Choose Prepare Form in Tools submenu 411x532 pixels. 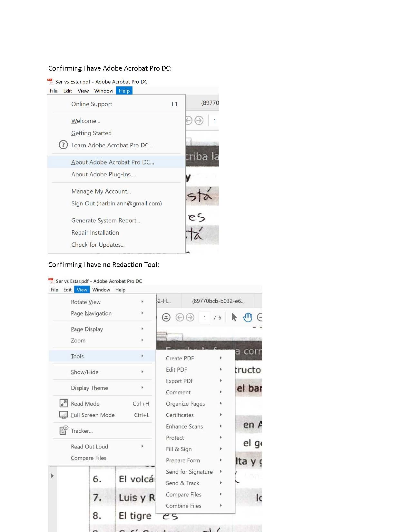195,460
